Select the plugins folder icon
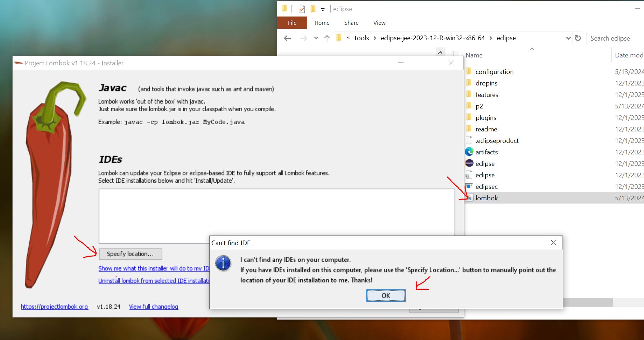This screenshot has height=340, width=644. [x=469, y=117]
